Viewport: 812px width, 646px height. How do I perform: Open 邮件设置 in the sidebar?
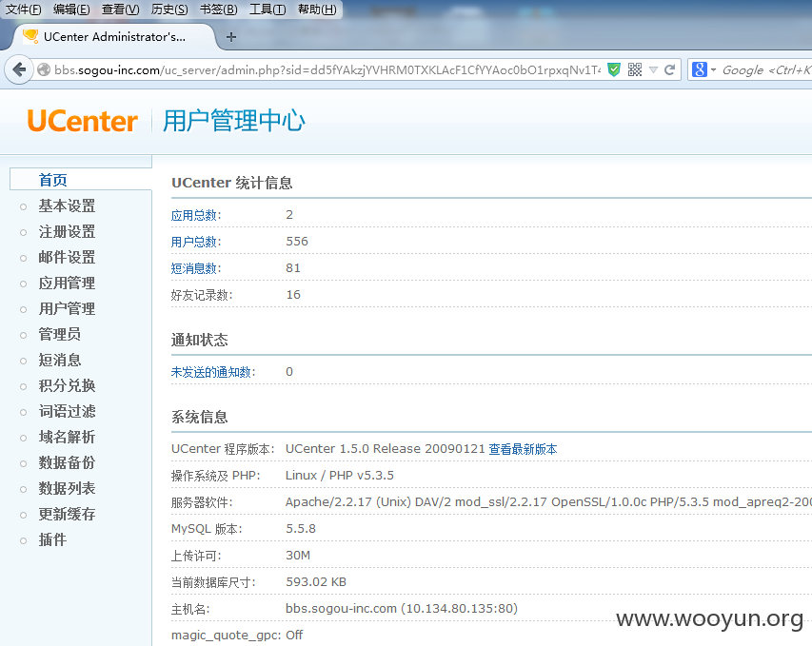tap(67, 257)
